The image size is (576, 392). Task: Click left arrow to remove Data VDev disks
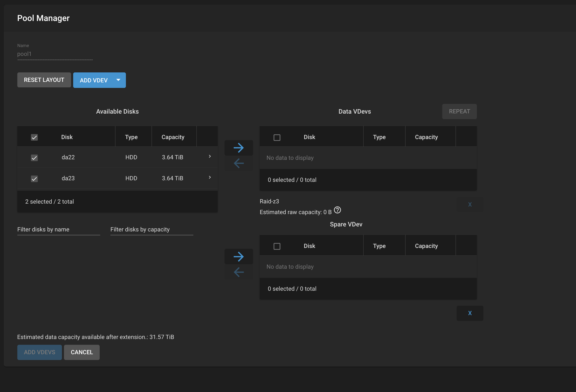coord(238,163)
